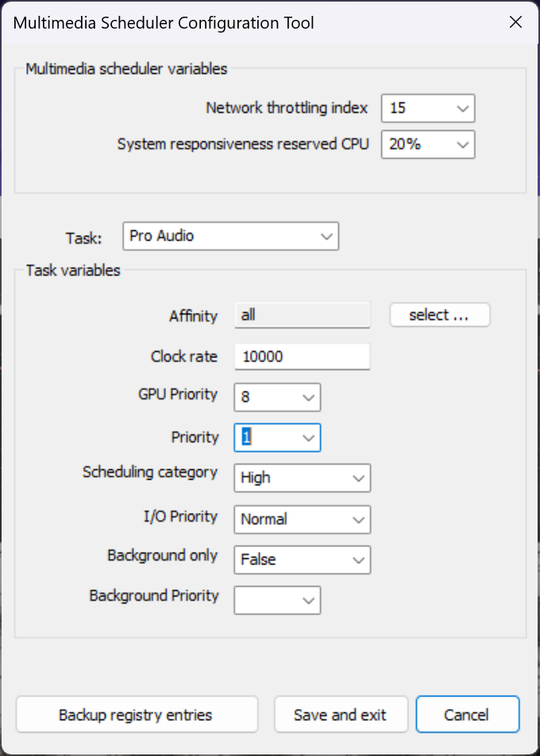Image resolution: width=540 pixels, height=756 pixels.
Task: Click the Task variables group label
Action: 73,270
